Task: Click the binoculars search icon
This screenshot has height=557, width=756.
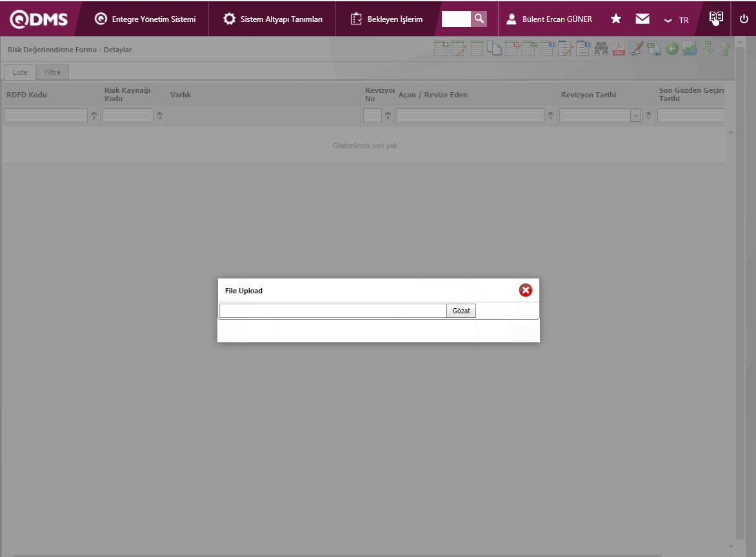Action: tap(601, 49)
